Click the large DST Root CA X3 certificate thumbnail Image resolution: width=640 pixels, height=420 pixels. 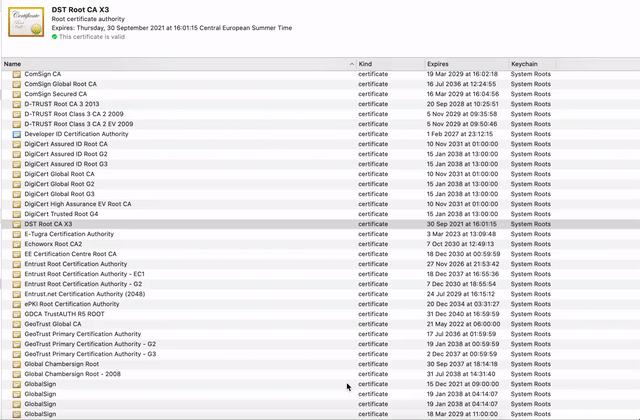[26, 22]
